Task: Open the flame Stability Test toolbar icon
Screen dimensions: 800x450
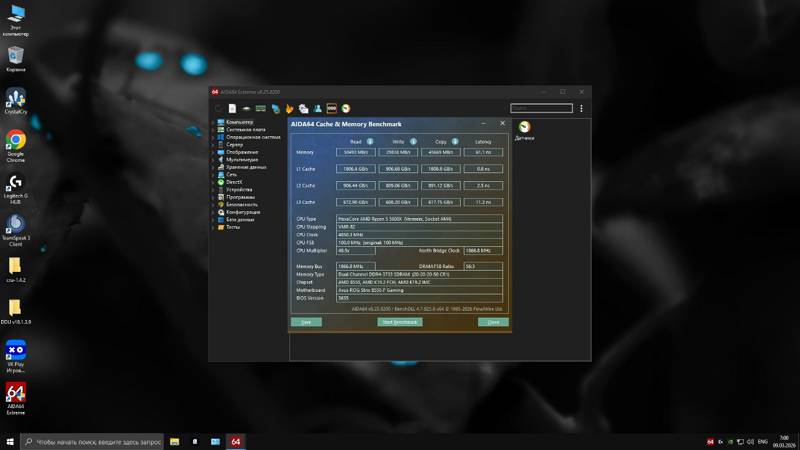Action: (x=289, y=108)
